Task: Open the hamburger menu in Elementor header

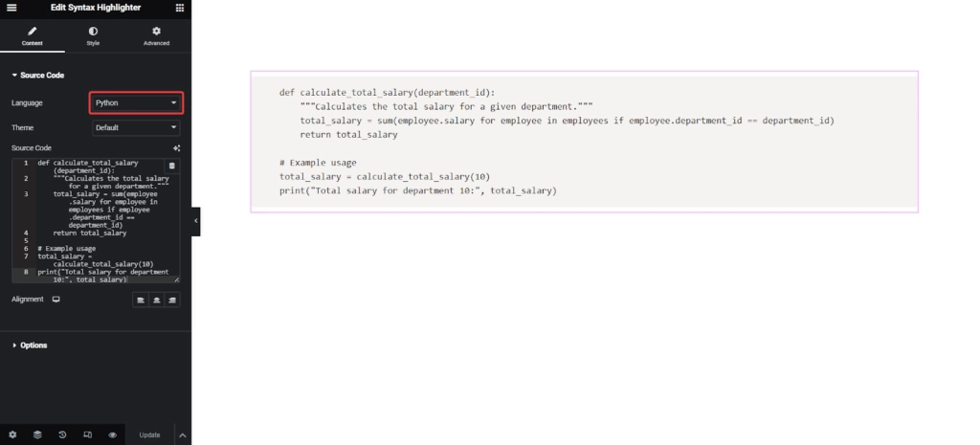Action: click(x=11, y=8)
